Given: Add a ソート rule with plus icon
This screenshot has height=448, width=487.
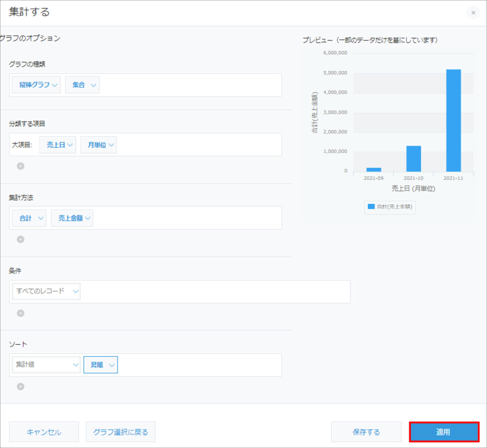Looking at the screenshot, I should [x=21, y=386].
